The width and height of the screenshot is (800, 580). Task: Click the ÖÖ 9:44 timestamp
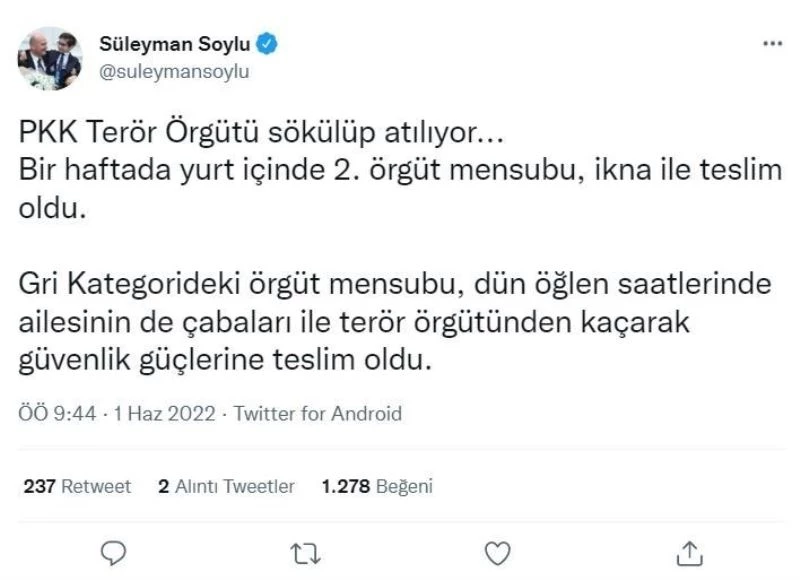(59, 413)
